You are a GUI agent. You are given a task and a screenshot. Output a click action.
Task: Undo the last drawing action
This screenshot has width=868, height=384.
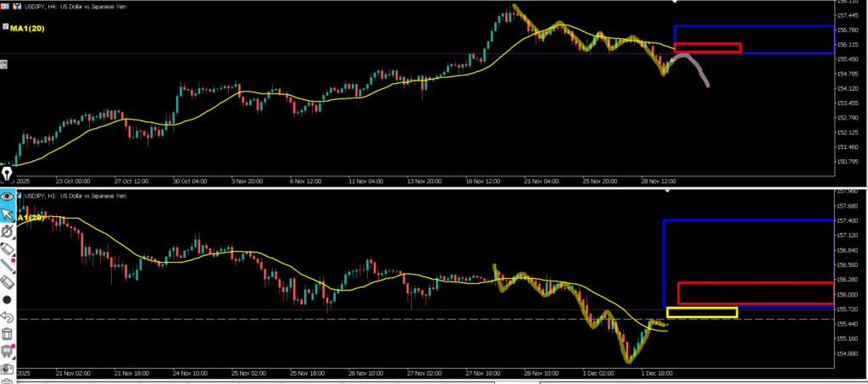point(8,316)
